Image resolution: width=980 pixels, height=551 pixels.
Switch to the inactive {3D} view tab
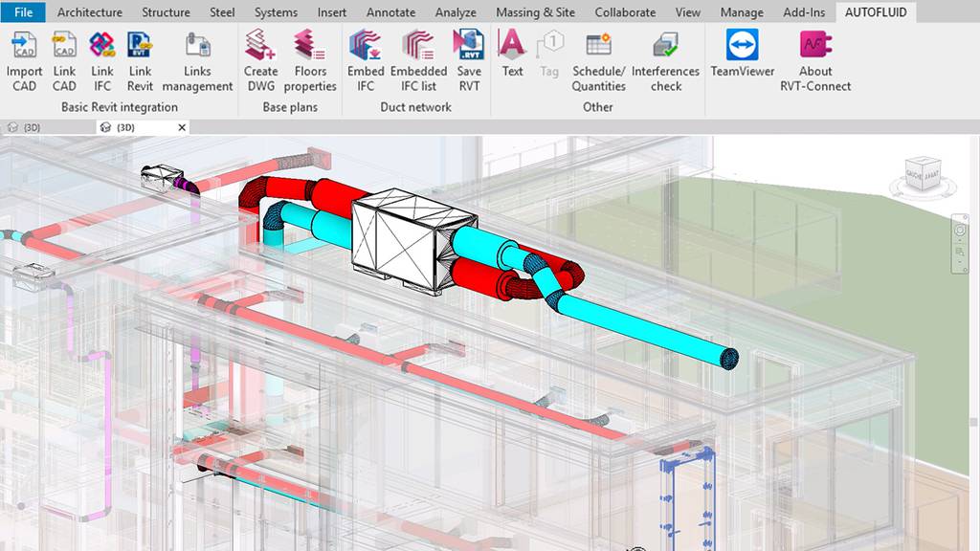(27, 127)
